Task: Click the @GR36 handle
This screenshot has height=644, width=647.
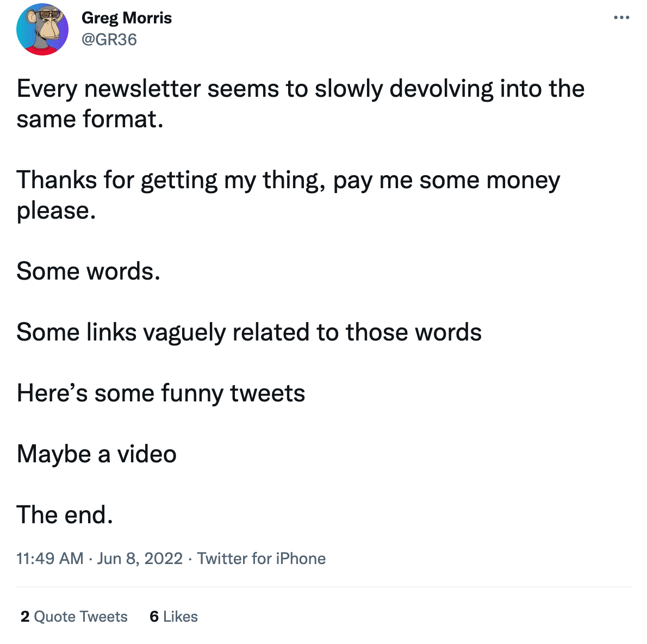Action: pos(109,40)
